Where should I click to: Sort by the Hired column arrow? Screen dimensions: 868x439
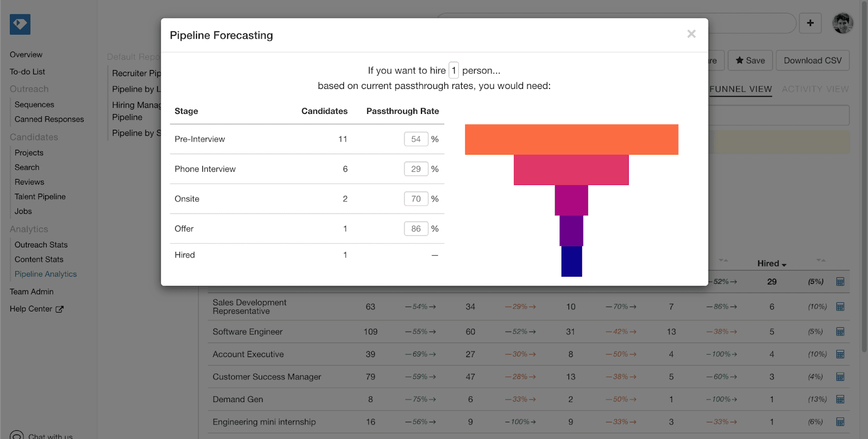pos(784,264)
